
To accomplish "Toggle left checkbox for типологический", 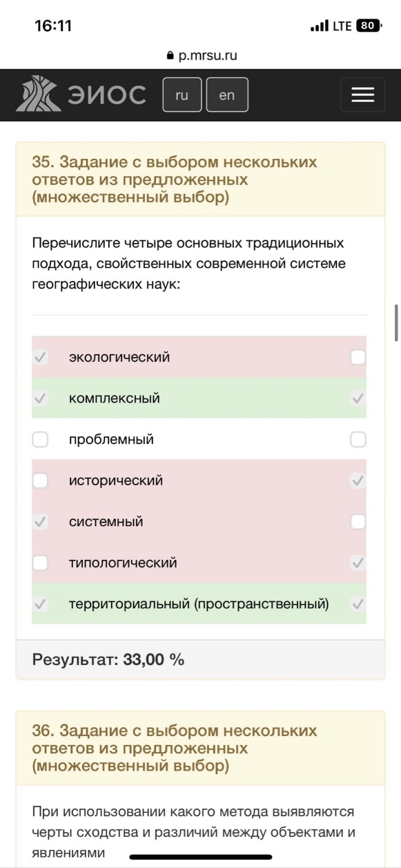I will click(x=41, y=563).
